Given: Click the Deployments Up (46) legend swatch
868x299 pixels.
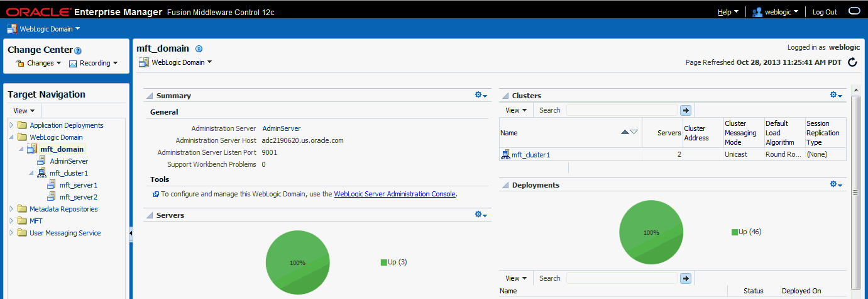Looking at the screenshot, I should click(735, 232).
